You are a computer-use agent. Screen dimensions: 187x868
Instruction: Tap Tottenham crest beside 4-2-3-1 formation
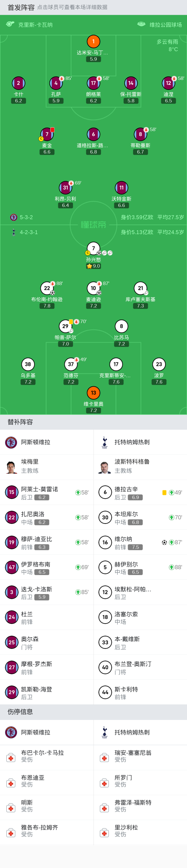click(x=14, y=232)
